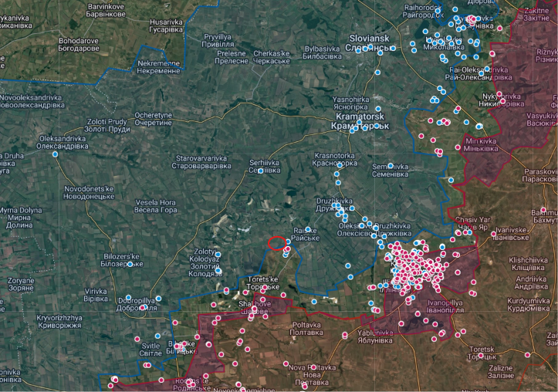Image resolution: width=558 pixels, height=392 pixels.
Task: Select red marker on Nova Poltavka label
Action: 313,367
